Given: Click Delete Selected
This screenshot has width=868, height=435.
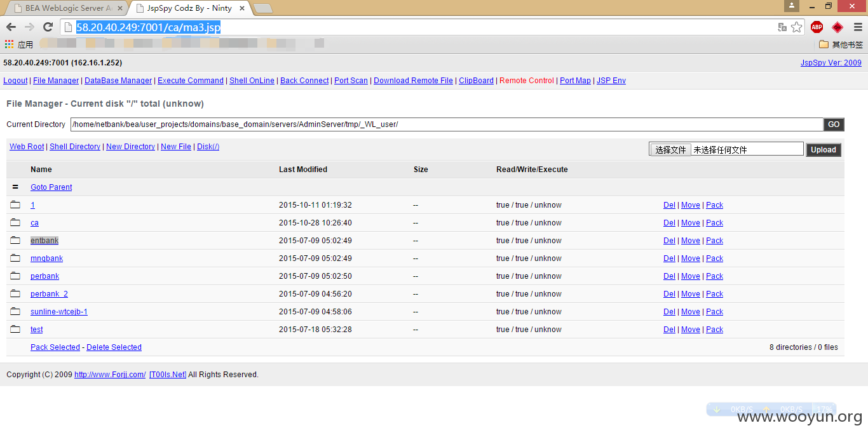Looking at the screenshot, I should [x=114, y=347].
